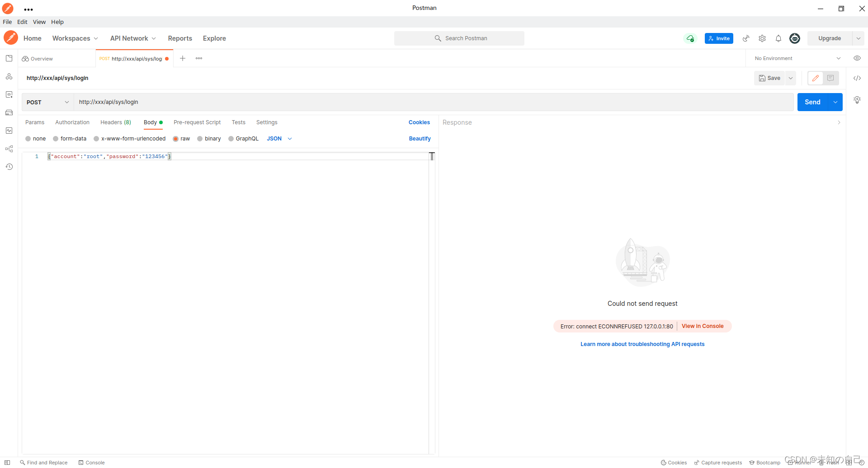Open the POST method dropdown

click(x=47, y=102)
